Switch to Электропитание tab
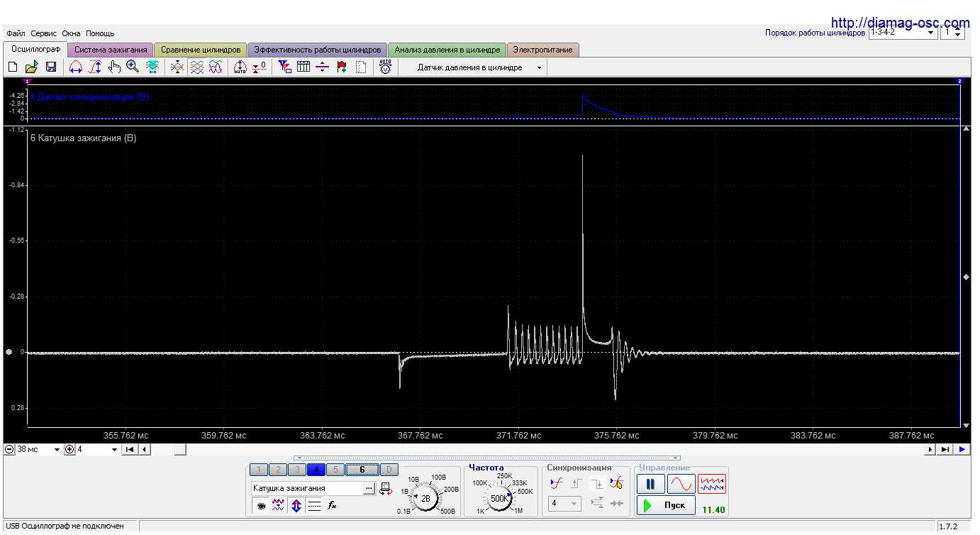980x535 pixels. coord(543,50)
